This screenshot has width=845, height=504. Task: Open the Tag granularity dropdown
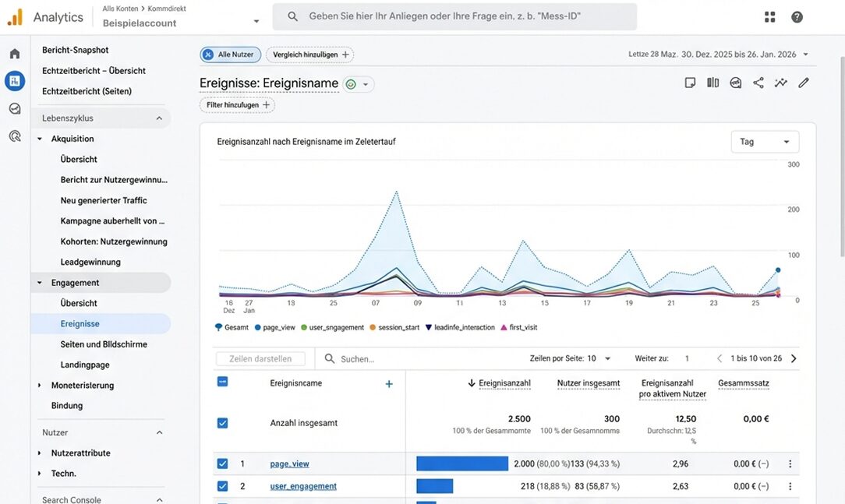pyautogui.click(x=765, y=142)
